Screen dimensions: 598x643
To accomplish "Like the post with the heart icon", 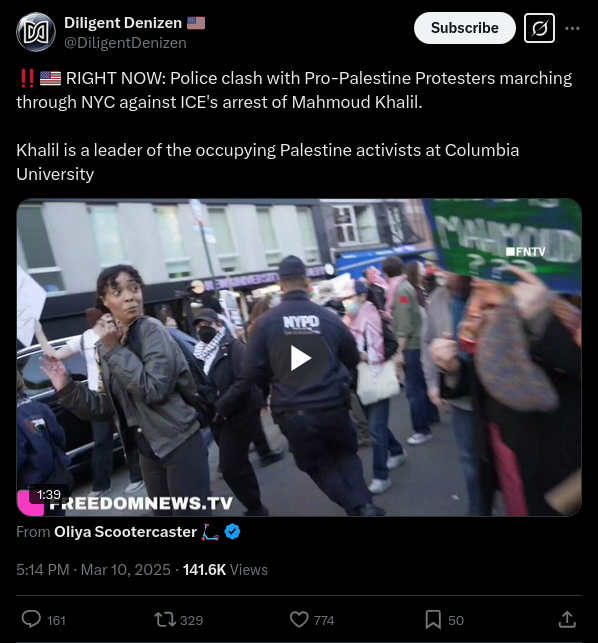I will (x=299, y=620).
